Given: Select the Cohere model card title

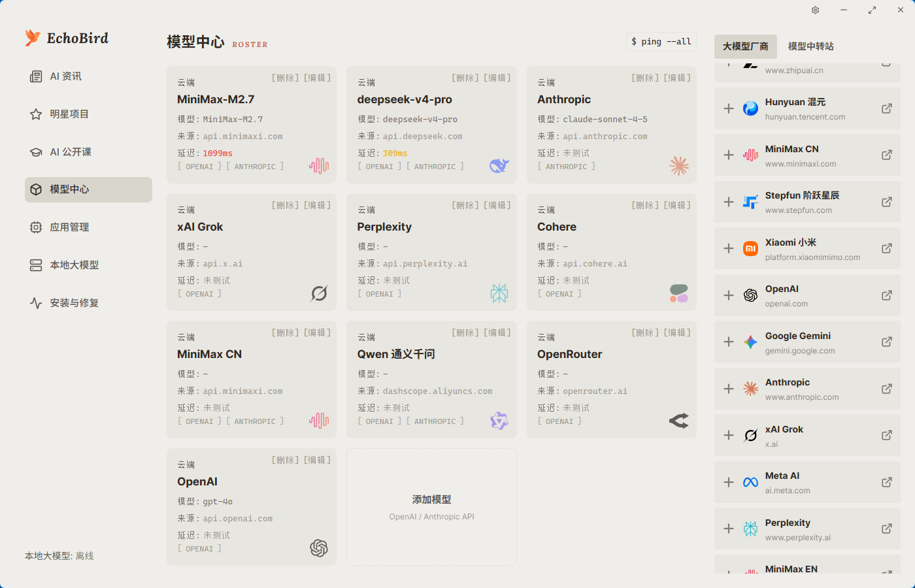Looking at the screenshot, I should click(557, 227).
